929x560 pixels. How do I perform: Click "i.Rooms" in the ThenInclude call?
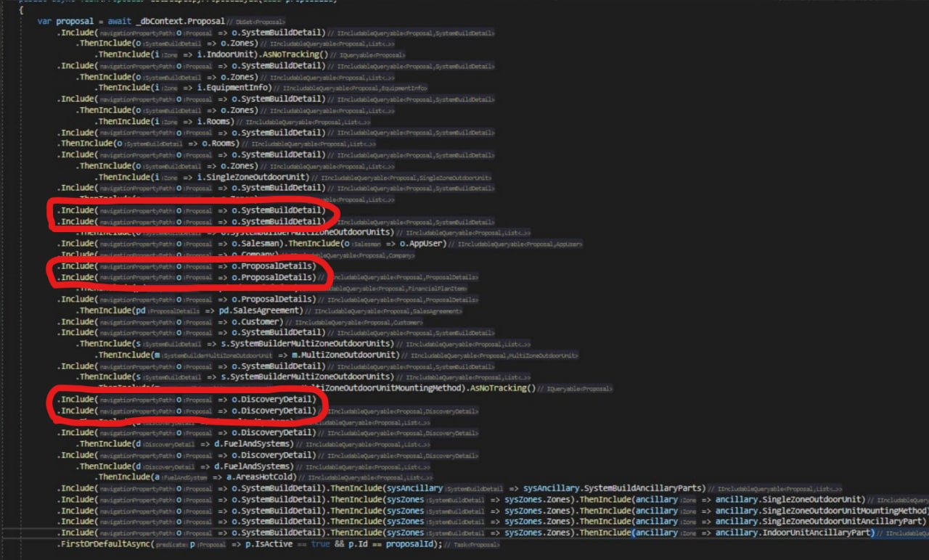tap(215, 121)
